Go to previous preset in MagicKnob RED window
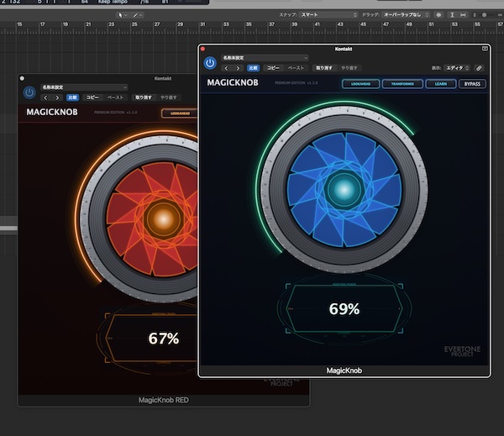The image size is (504, 436). tap(45, 97)
